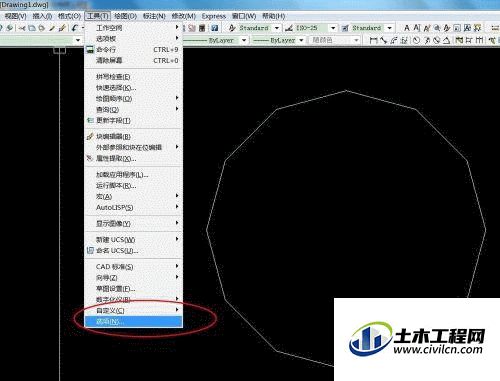The image size is (500, 381).
Task: Expand the 工作空间 submenu
Action: click(x=133, y=28)
